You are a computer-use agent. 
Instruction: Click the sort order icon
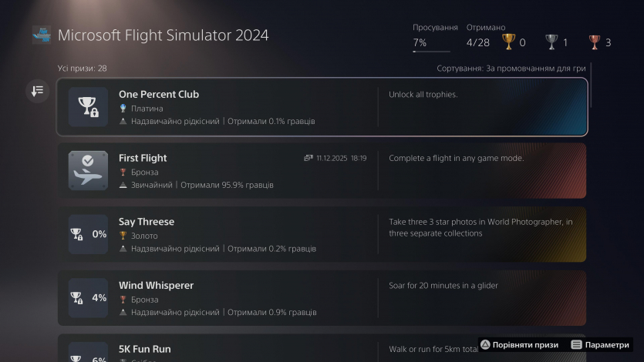point(37,91)
